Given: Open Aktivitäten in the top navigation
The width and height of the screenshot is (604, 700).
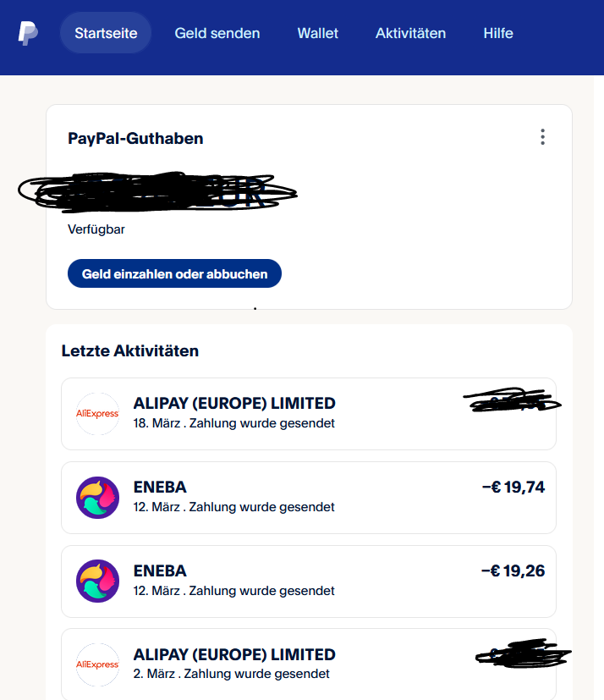Looking at the screenshot, I should point(410,34).
